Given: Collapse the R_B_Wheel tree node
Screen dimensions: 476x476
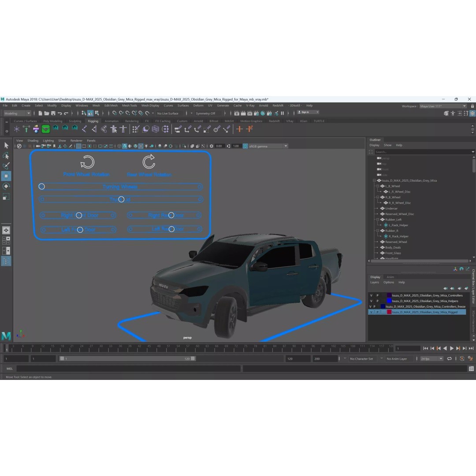Looking at the screenshot, I should [x=378, y=197].
